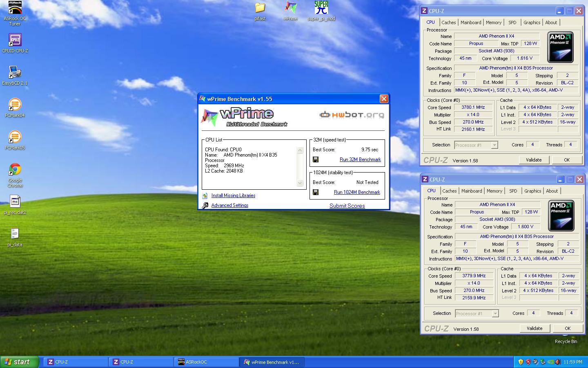Image resolution: width=588 pixels, height=368 pixels.
Task: Open Advanced Settings link
Action: [x=230, y=205]
